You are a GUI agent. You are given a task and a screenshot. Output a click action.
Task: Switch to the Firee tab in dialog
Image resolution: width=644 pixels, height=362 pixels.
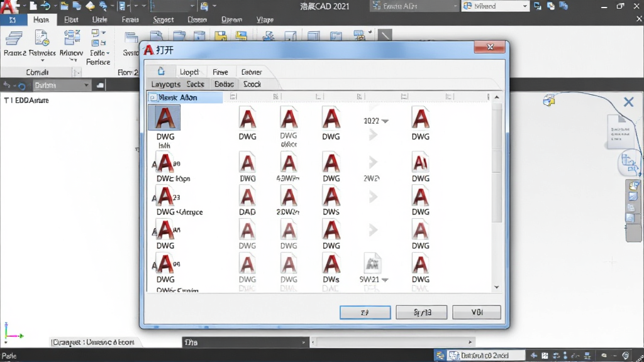coord(220,72)
